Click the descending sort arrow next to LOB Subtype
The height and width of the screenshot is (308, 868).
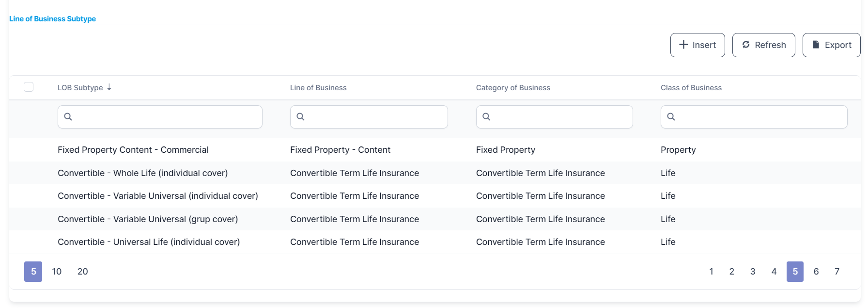109,87
